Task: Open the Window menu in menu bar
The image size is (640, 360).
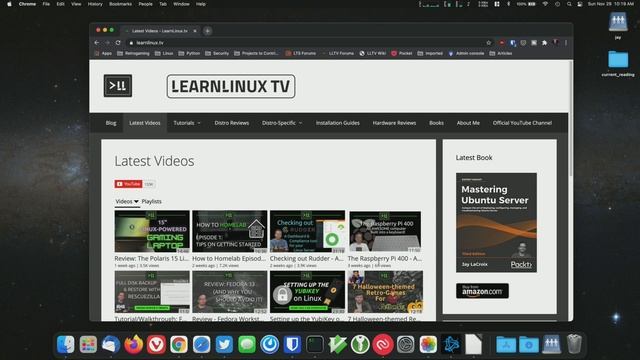Action: (181, 4)
